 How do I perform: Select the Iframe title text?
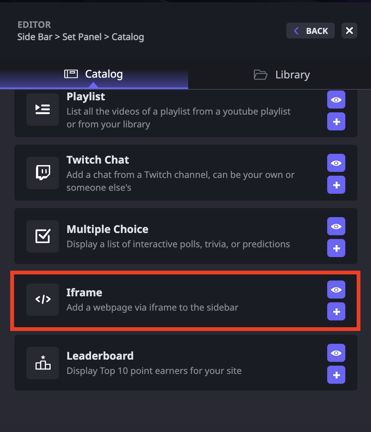coord(84,292)
